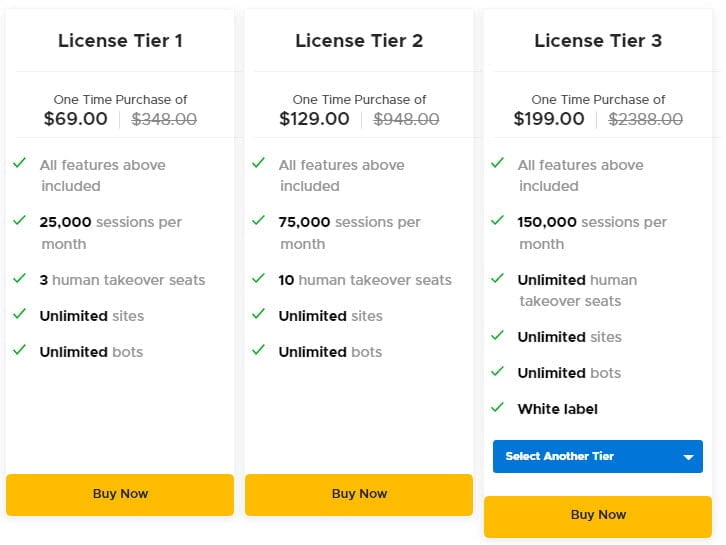Click Buy Now under License Tier 1
Viewport: 726px width, 545px height.
coord(120,494)
